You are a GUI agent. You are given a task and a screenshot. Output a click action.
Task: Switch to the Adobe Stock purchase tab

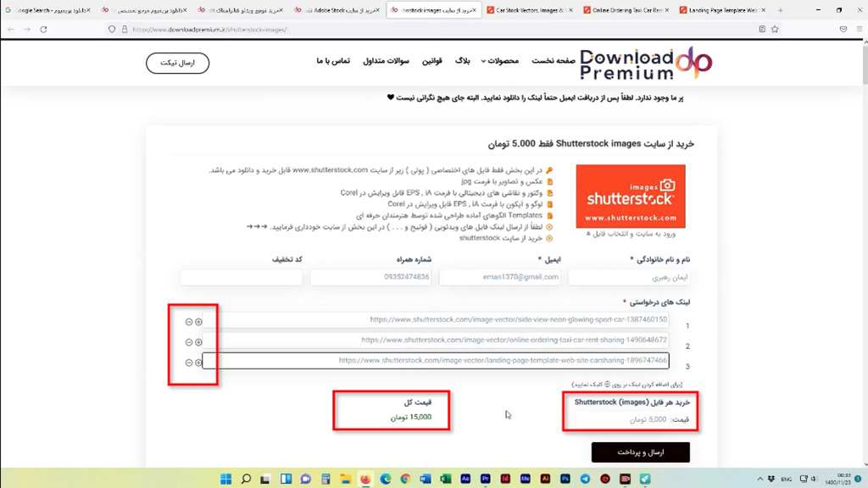(x=336, y=10)
